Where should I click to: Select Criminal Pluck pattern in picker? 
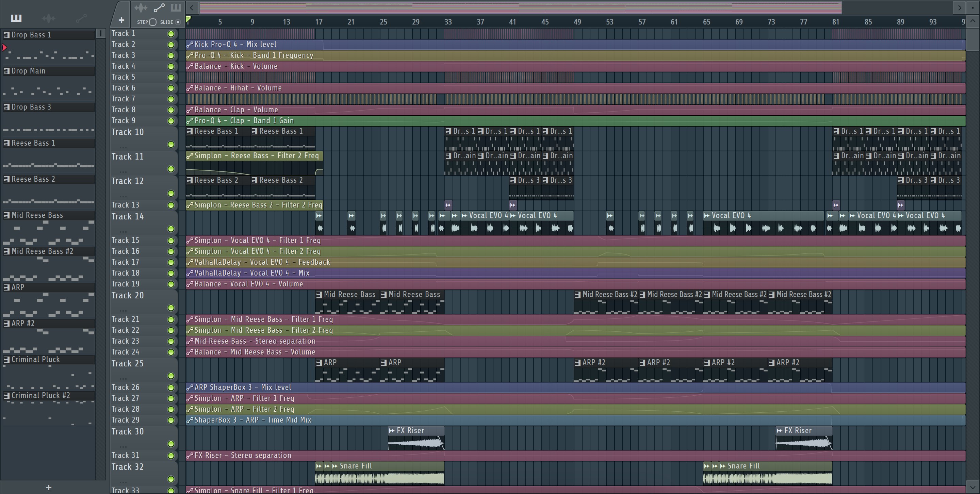49,360
